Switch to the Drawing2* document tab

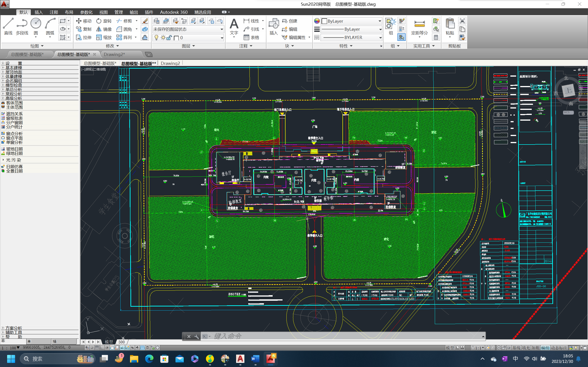pyautogui.click(x=114, y=54)
